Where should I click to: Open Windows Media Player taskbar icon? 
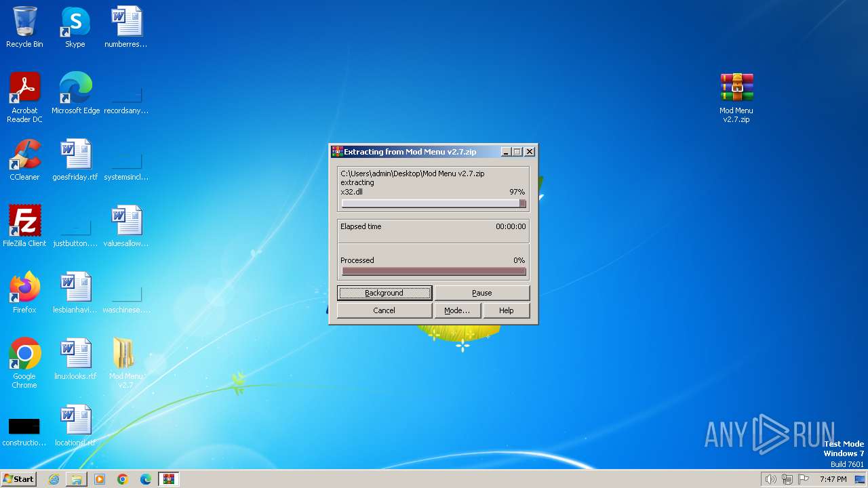(x=100, y=479)
